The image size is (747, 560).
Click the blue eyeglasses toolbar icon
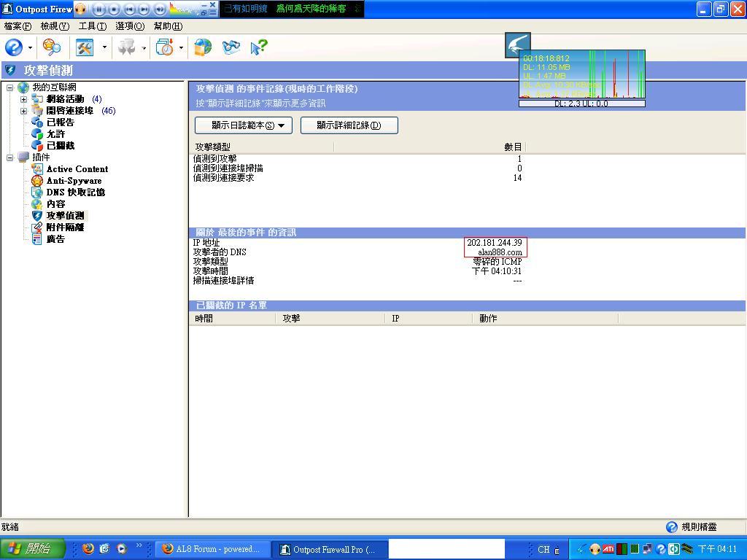pos(231,47)
